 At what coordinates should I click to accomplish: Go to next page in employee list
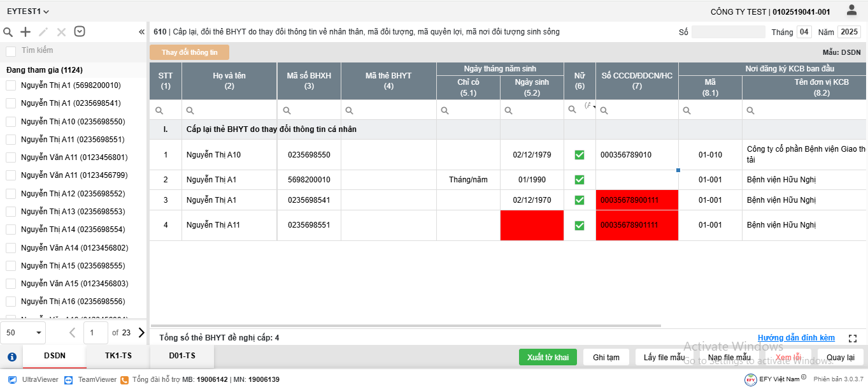(141, 332)
